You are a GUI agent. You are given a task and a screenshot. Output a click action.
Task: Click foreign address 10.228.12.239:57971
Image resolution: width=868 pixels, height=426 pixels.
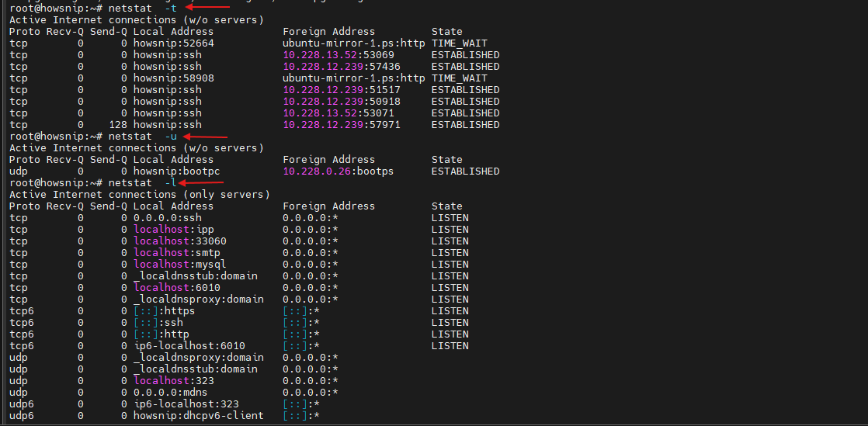pos(342,124)
